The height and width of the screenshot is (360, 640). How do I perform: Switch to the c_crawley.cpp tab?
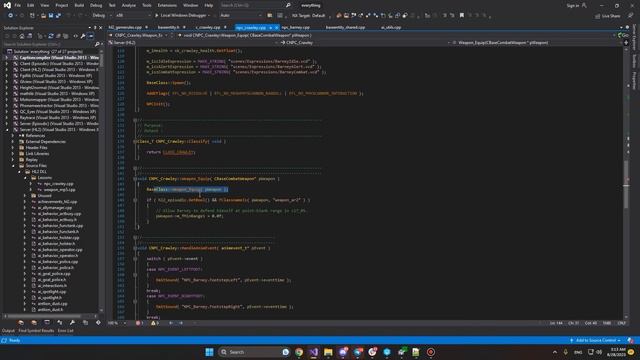tap(208, 27)
